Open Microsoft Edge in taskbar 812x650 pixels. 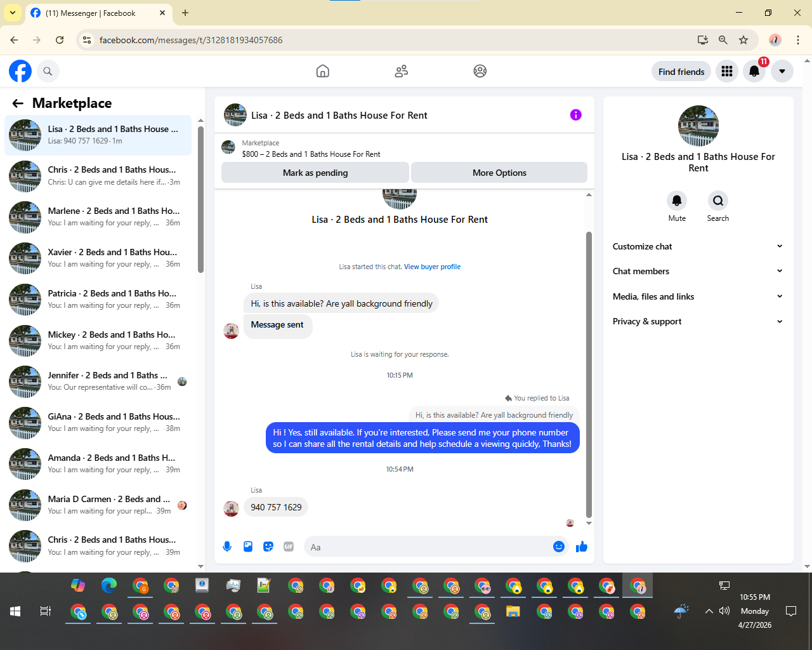pos(109,585)
